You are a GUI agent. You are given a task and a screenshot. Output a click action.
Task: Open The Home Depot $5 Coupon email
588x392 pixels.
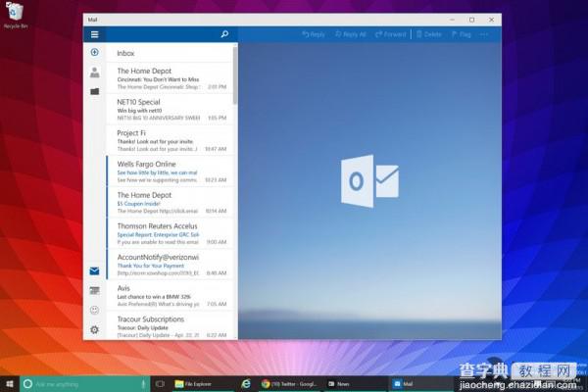(x=170, y=202)
